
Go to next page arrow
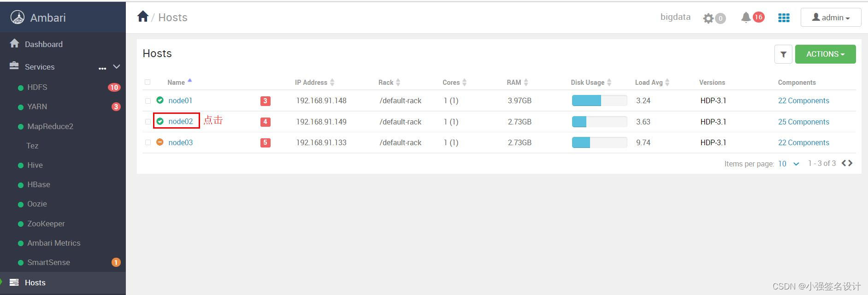pyautogui.click(x=850, y=163)
